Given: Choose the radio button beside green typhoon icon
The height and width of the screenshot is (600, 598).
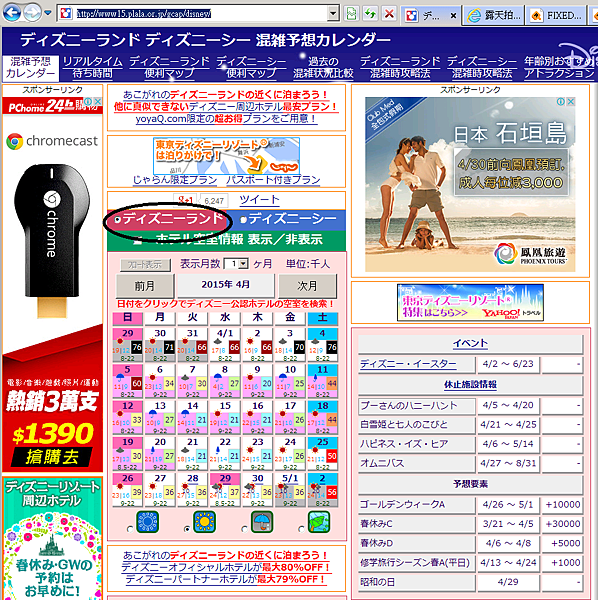Looking at the screenshot, I should point(301,529).
